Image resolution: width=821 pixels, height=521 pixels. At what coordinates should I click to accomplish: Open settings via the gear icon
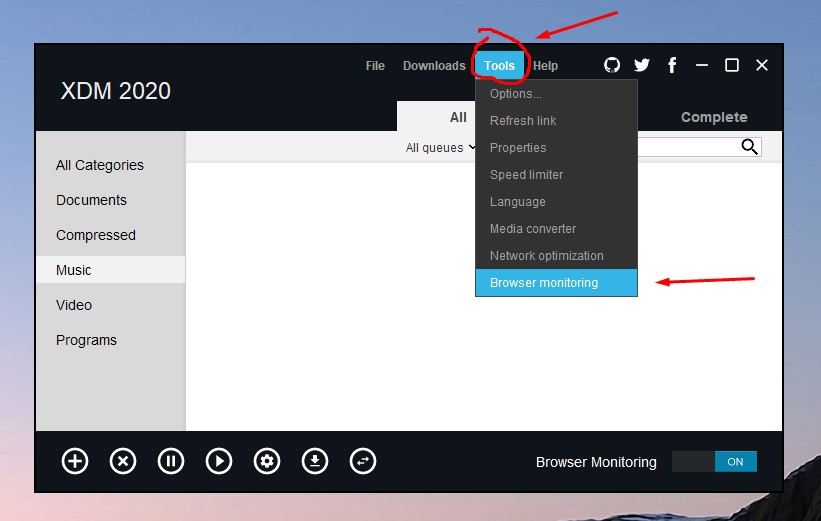267,461
